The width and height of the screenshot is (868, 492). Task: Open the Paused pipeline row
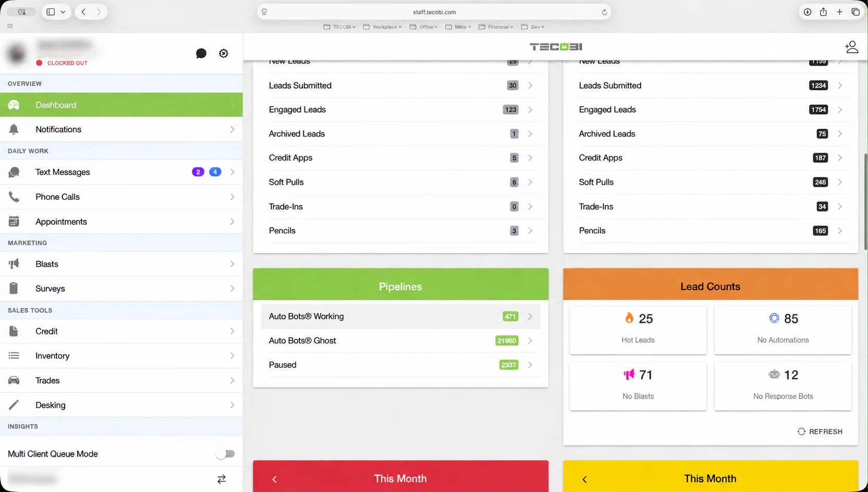click(x=400, y=365)
